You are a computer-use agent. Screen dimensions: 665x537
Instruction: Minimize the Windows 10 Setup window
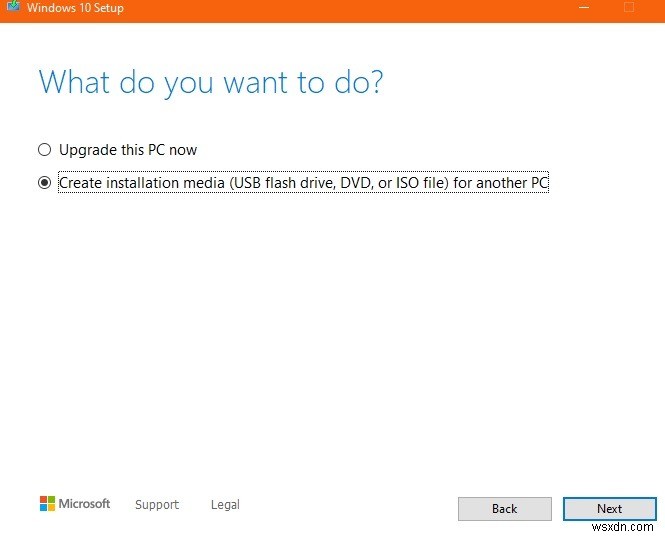point(584,7)
